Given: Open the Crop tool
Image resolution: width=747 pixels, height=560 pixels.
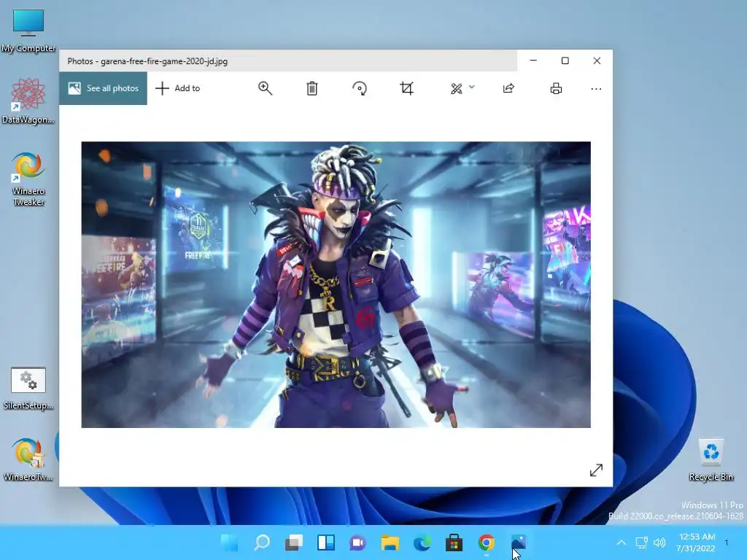Looking at the screenshot, I should (x=406, y=88).
